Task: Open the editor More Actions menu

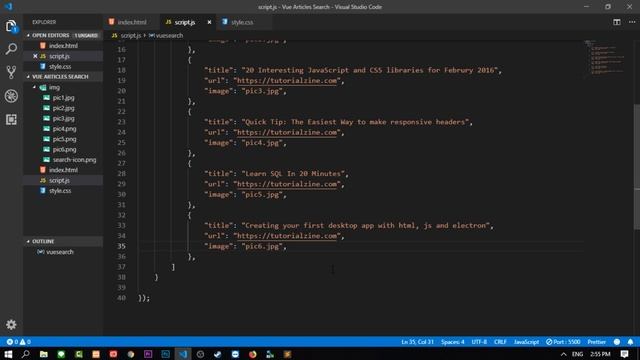Action: click(x=632, y=22)
